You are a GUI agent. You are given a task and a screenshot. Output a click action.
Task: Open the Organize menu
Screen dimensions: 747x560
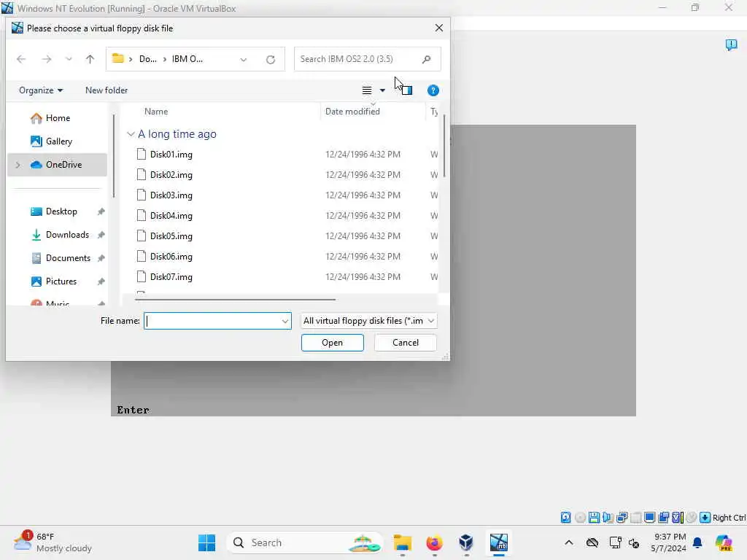tap(41, 90)
